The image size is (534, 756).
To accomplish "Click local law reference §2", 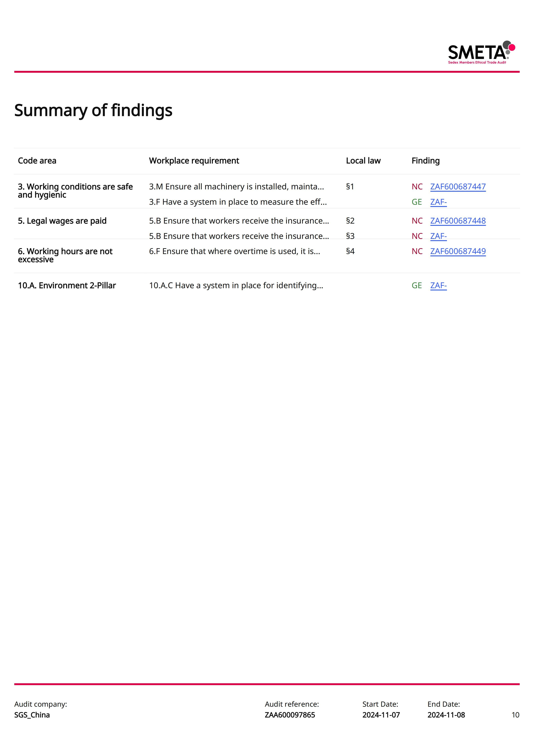I will pos(350,221).
